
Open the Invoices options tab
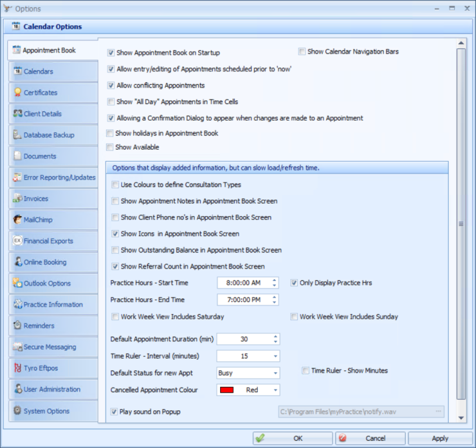[x=53, y=199]
